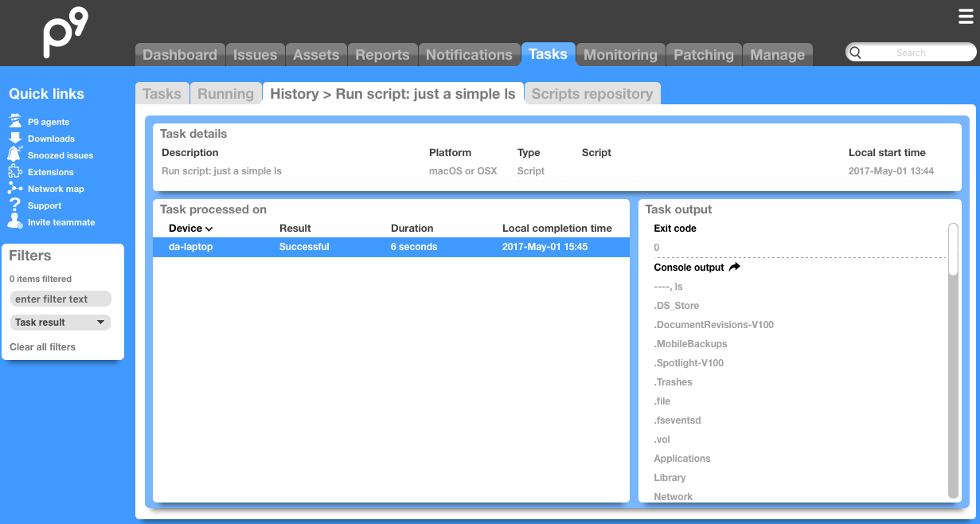Open the Dashboard tab
980x524 pixels.
180,54
